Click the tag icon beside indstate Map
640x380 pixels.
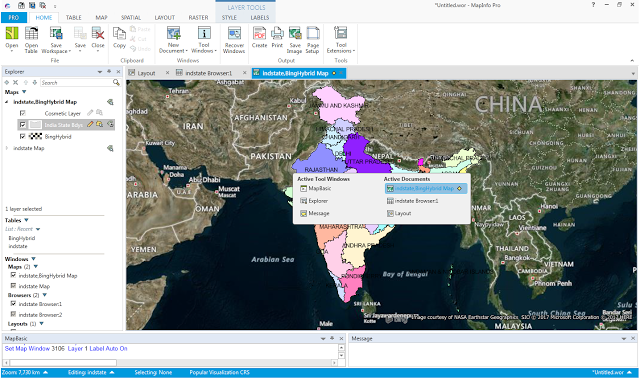(x=110, y=148)
